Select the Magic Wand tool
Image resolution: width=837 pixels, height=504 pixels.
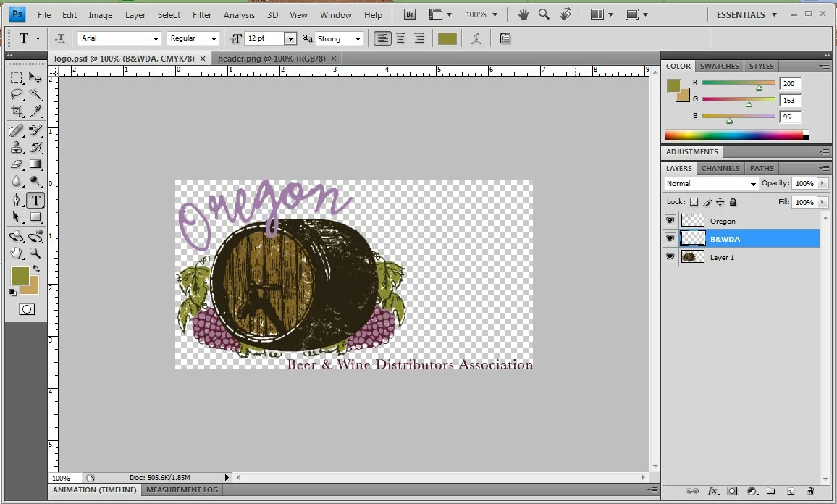point(35,94)
